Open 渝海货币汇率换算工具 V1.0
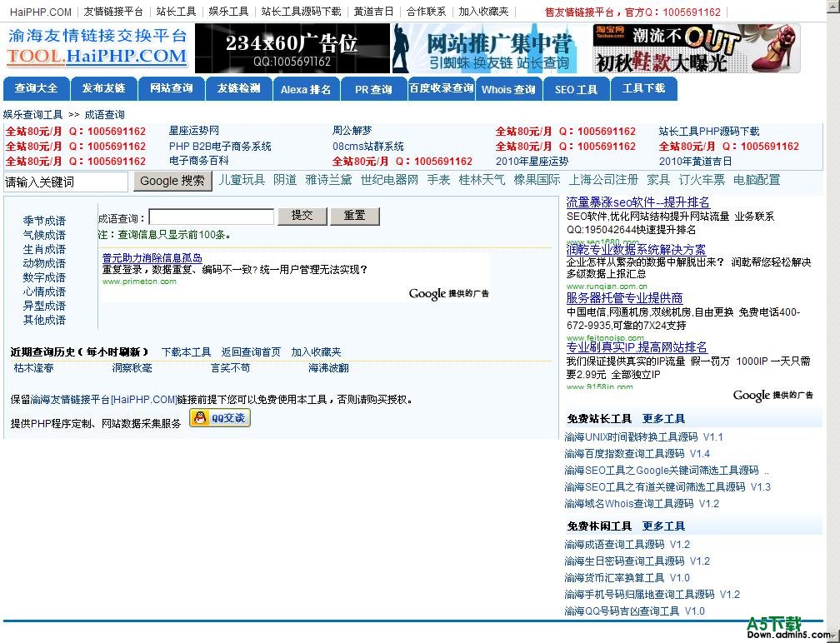 (x=627, y=578)
